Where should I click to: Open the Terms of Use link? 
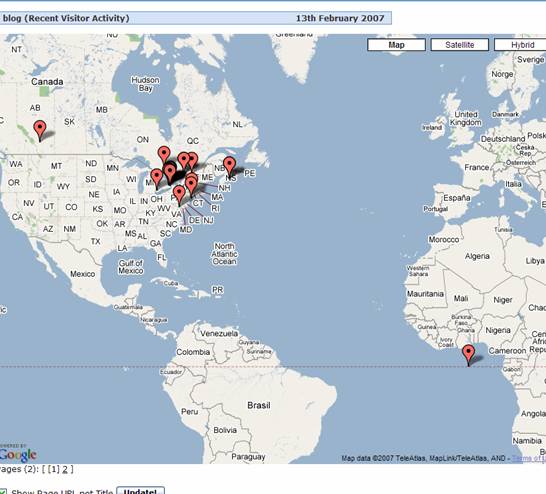[529, 458]
